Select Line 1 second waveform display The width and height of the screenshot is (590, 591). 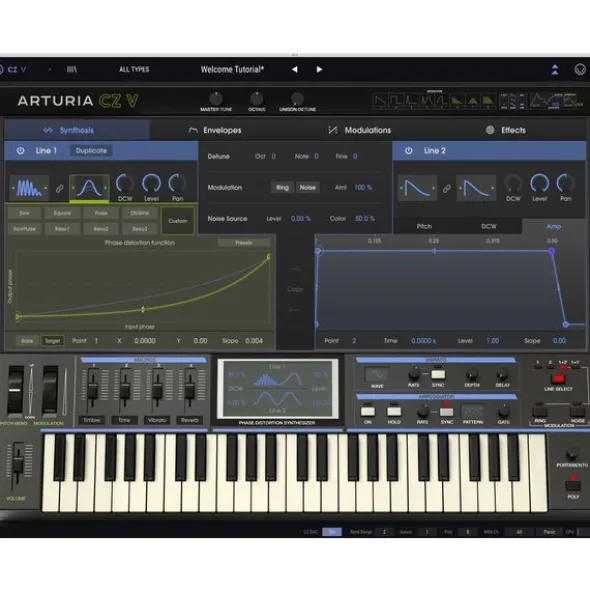click(89, 188)
